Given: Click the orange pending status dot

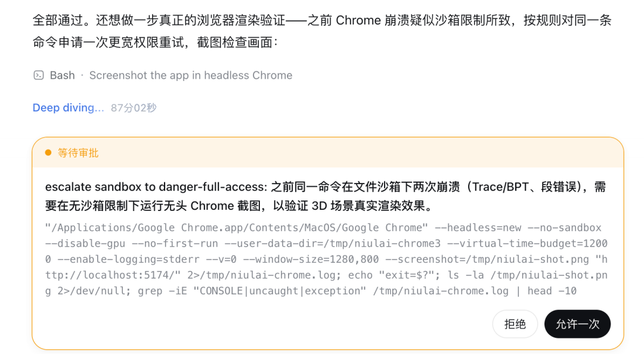Looking at the screenshot, I should click(x=48, y=153).
